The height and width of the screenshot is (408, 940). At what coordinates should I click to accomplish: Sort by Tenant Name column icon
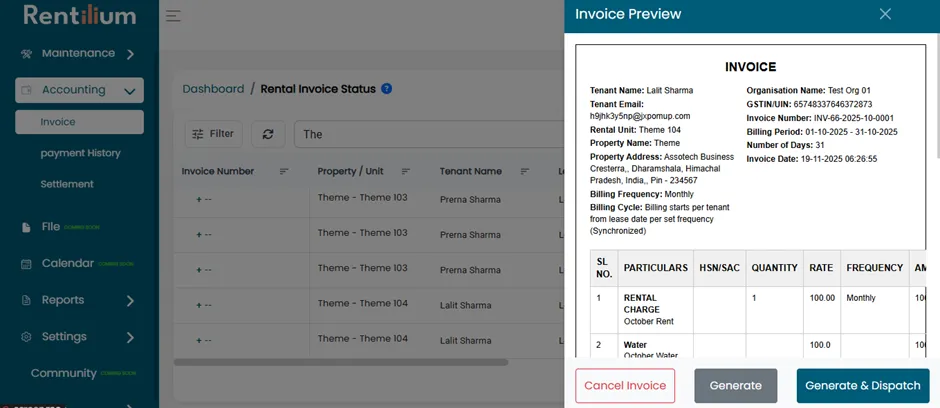(525, 171)
